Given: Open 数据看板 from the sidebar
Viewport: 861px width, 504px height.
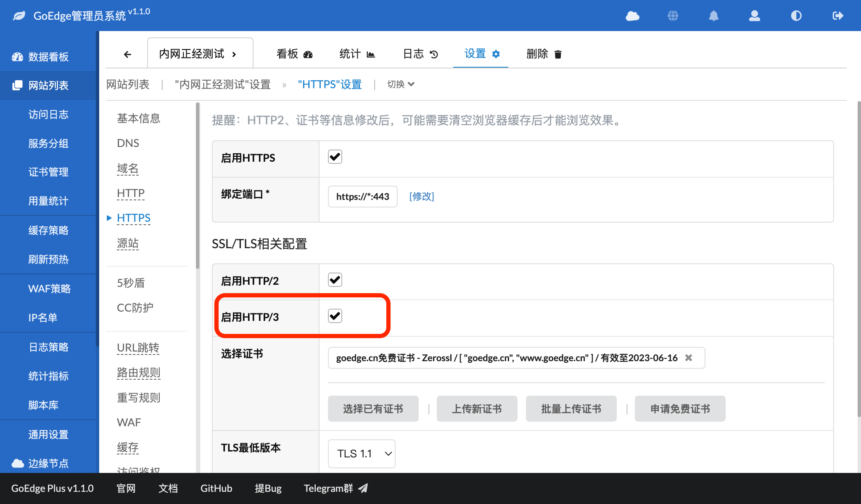Looking at the screenshot, I should [x=48, y=57].
